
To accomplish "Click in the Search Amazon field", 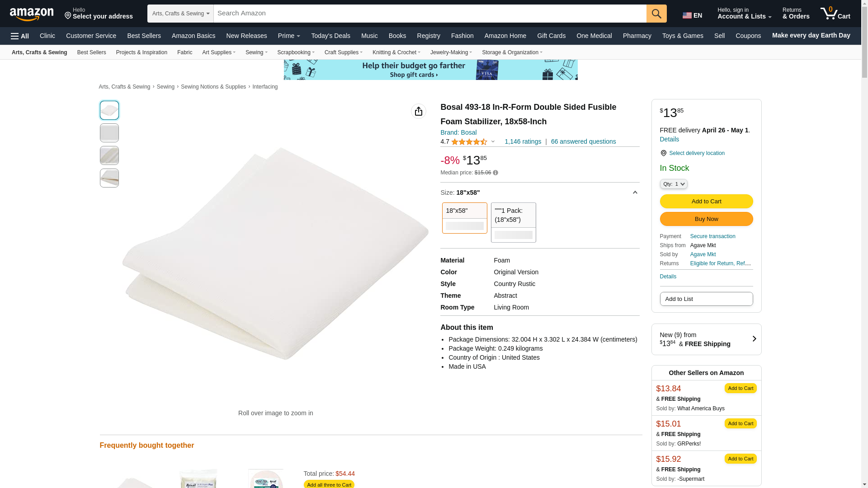I will tap(430, 14).
